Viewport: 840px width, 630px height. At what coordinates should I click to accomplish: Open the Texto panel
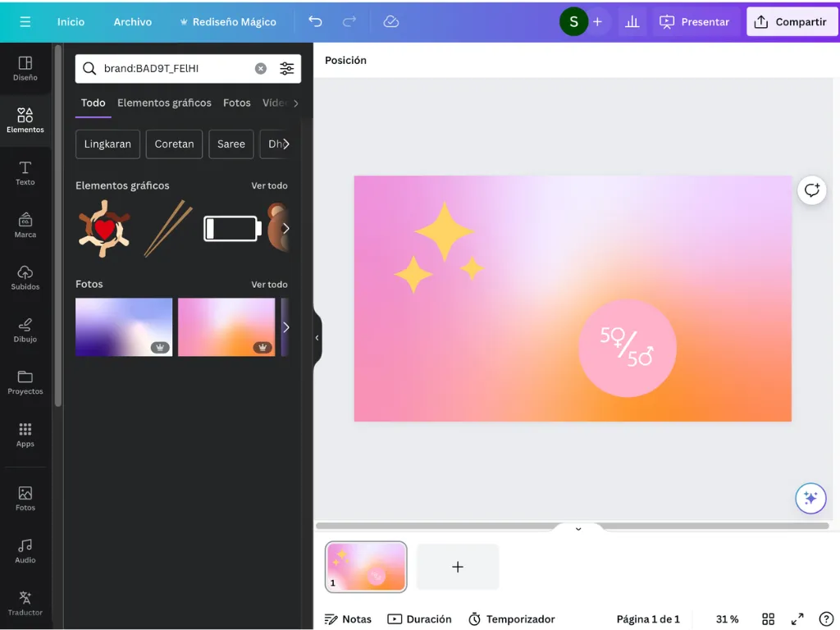(25, 173)
